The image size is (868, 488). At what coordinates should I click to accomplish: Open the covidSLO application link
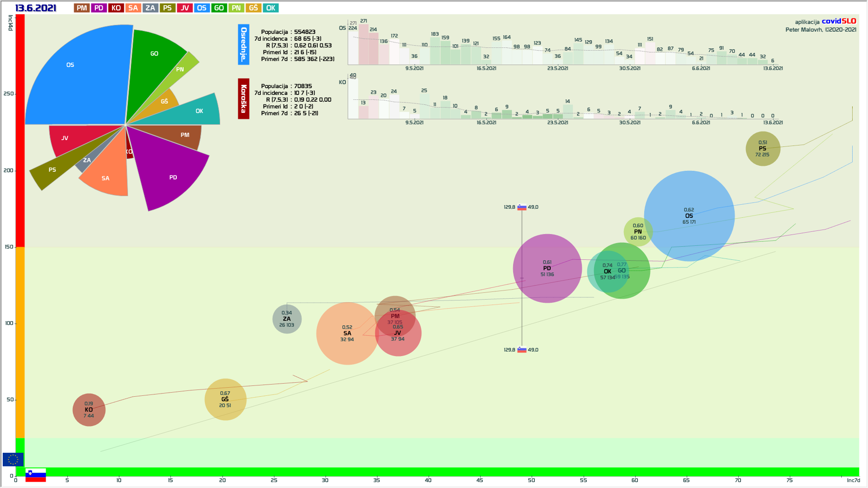(839, 21)
